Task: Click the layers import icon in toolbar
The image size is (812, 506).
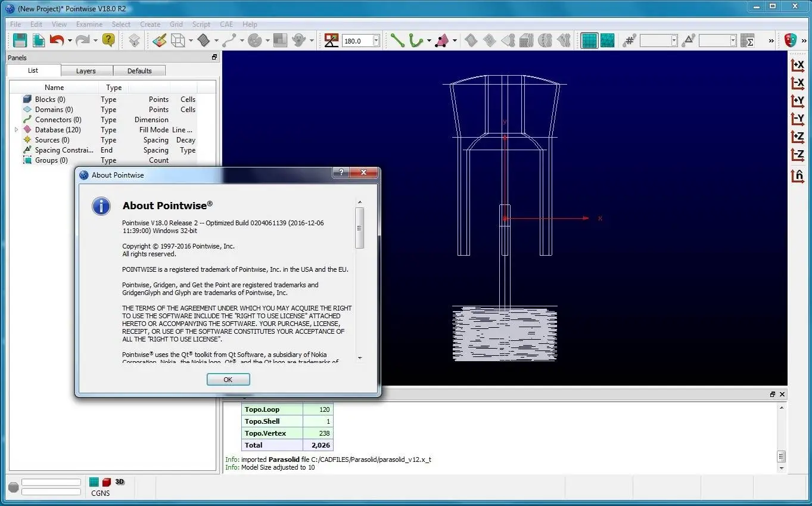Action: click(135, 41)
